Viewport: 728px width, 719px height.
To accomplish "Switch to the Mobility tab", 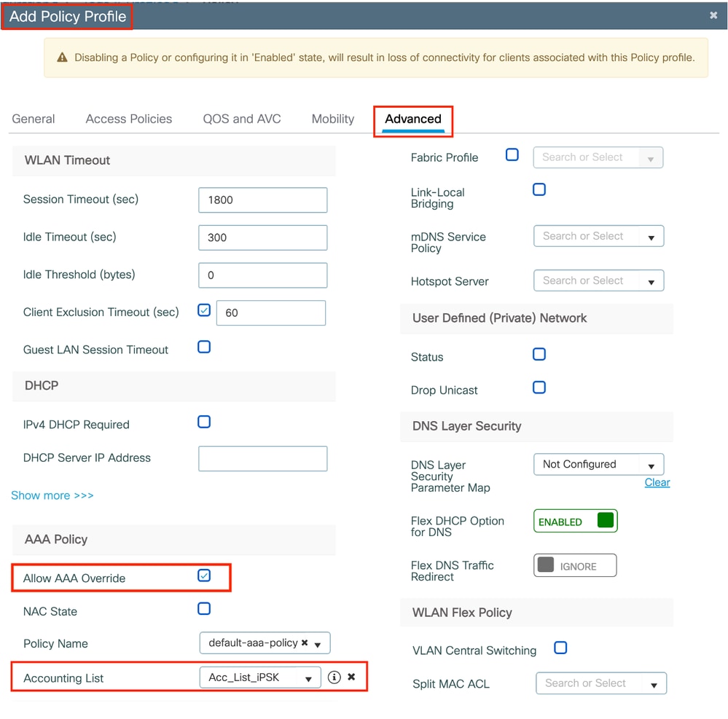I will (x=332, y=119).
